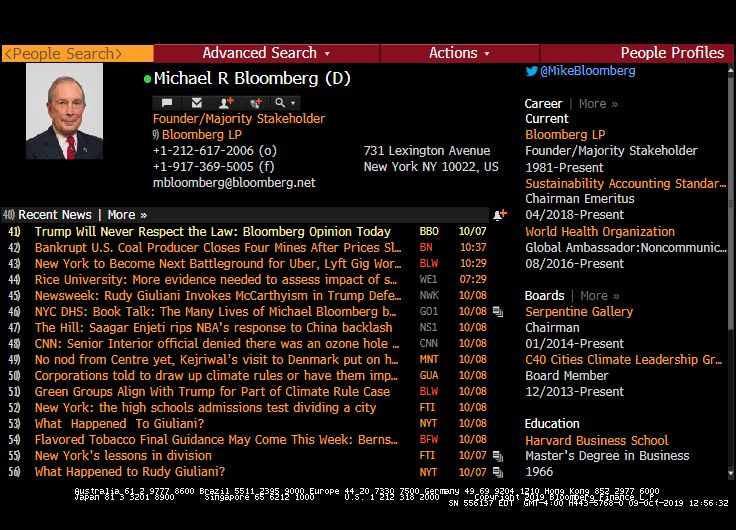Click the green online status dot
This screenshot has height=530, width=736.
point(147,79)
